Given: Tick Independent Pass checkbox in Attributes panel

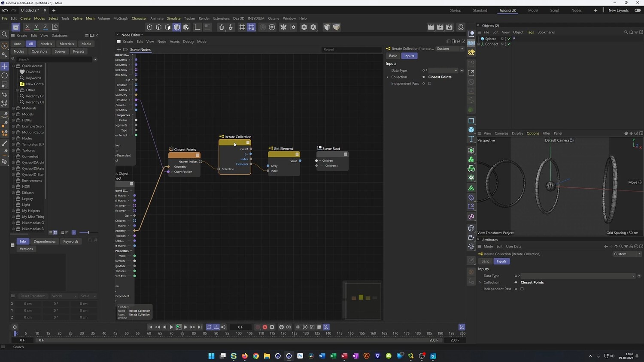Looking at the screenshot, I should coord(522,289).
